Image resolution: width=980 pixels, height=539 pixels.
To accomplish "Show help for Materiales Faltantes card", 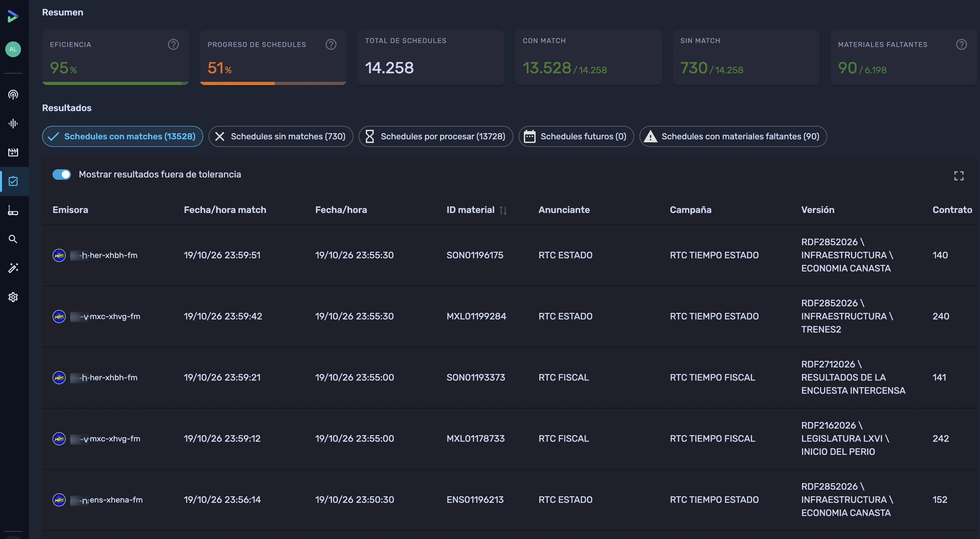I will tap(962, 45).
